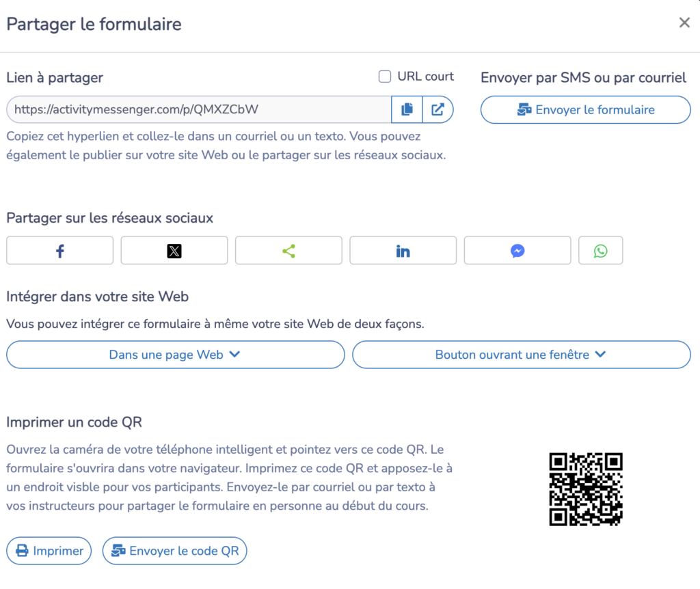This screenshot has width=700, height=589.
Task: Expand the "Dans une page Web" dropdown
Action: pyautogui.click(x=175, y=355)
